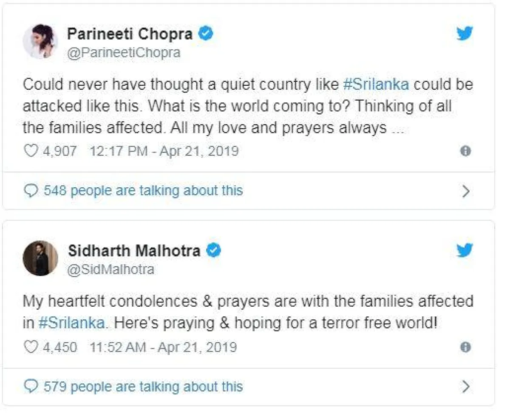Viewport: 510px width, 420px height.
Task: Open info icon on Parineeti's tweet
Action: point(466,151)
